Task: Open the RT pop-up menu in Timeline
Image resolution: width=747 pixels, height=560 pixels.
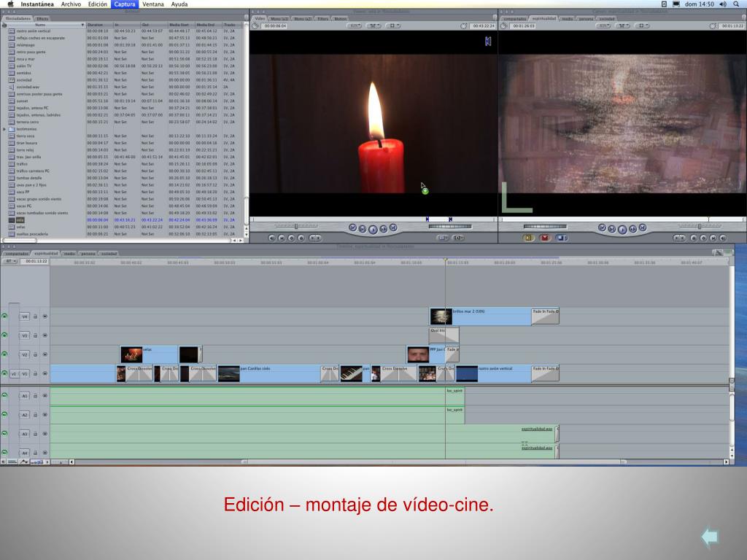Action: pos(9,261)
